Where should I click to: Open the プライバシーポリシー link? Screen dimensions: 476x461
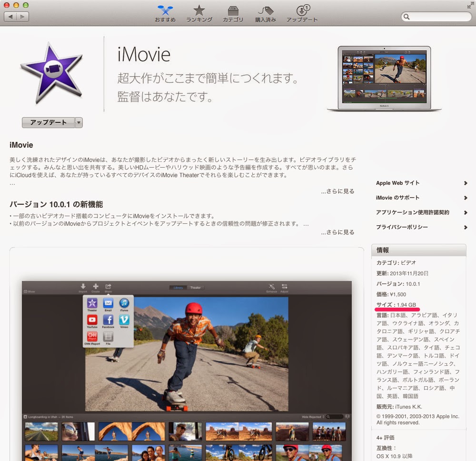coord(402,227)
